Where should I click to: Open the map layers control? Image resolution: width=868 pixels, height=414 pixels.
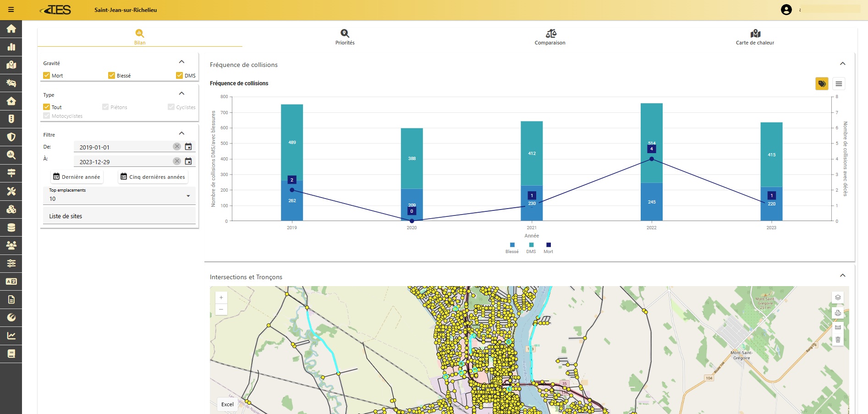838,298
